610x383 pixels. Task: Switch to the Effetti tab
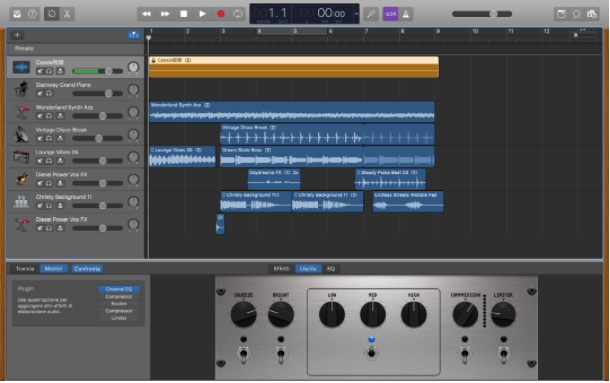(x=282, y=269)
